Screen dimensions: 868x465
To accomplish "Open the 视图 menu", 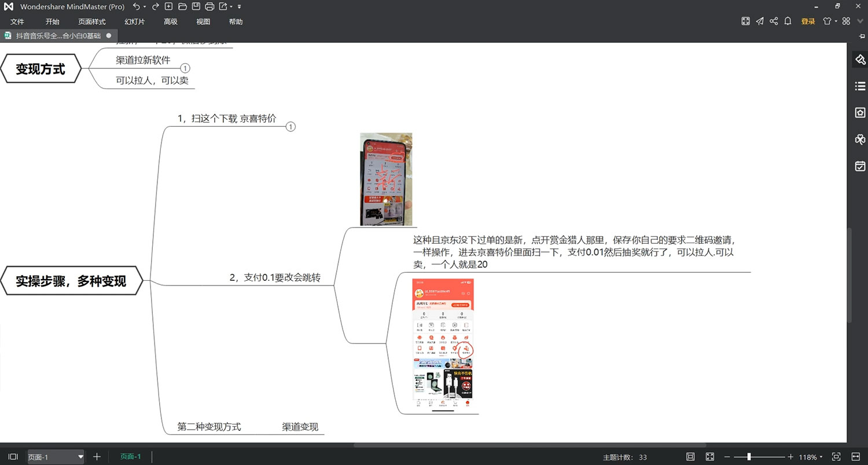I will coord(203,21).
